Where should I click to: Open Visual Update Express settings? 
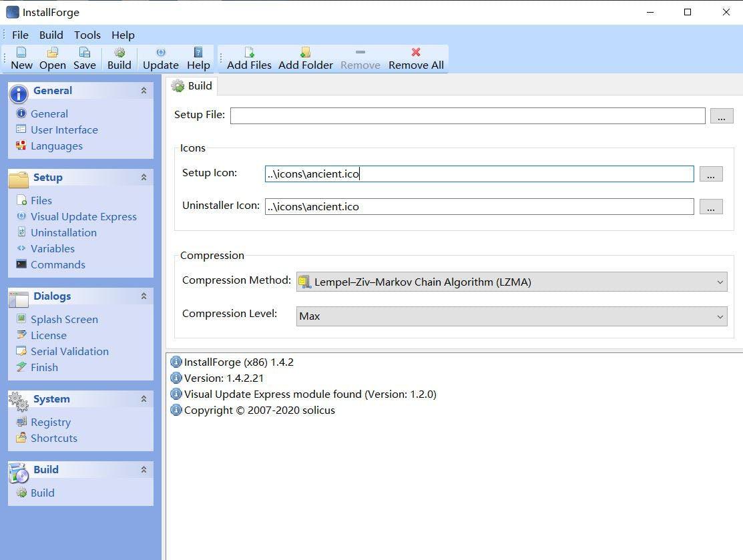[83, 216]
